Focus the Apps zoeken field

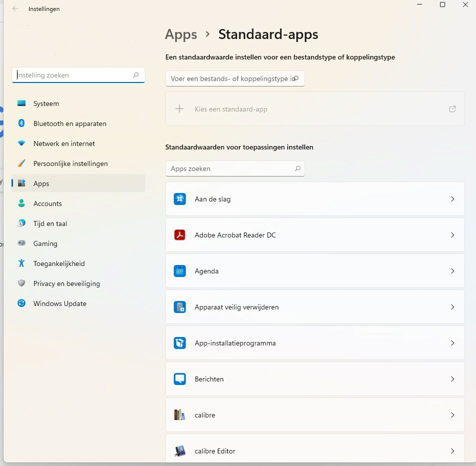(x=235, y=168)
